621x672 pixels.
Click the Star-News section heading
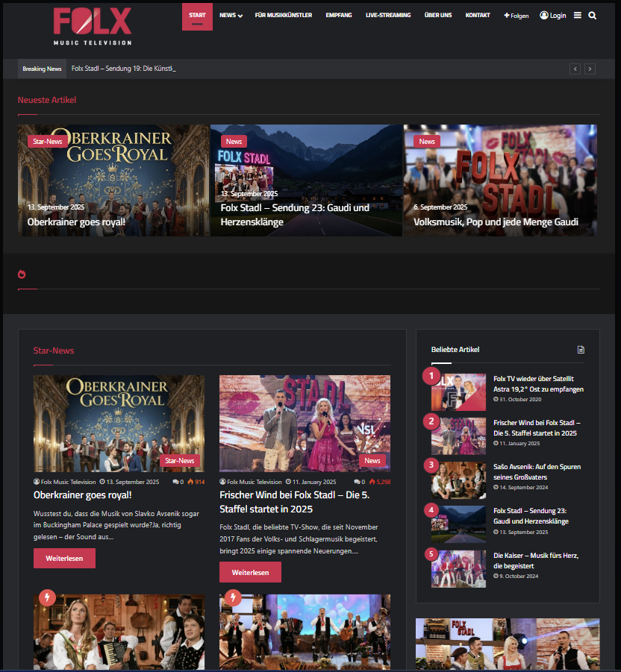[54, 351]
